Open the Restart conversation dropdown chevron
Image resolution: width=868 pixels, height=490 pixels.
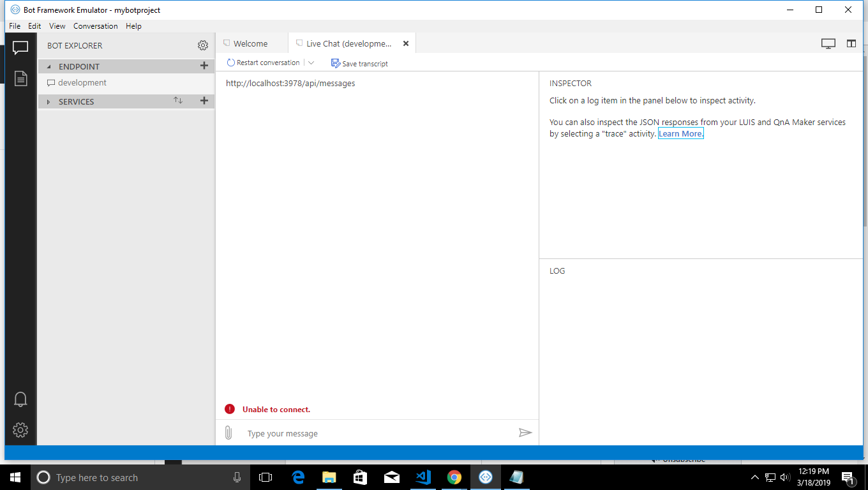click(311, 63)
